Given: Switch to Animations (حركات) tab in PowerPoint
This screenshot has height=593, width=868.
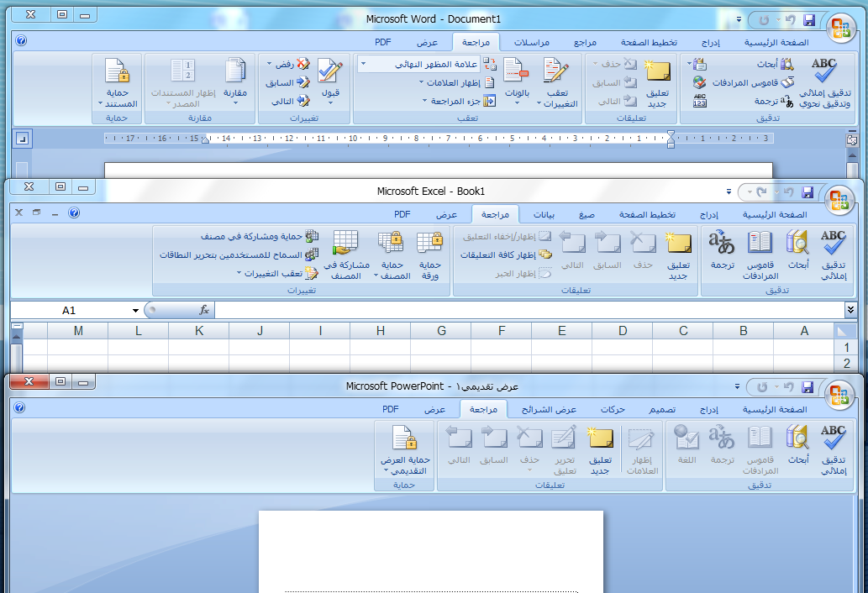Looking at the screenshot, I should (x=613, y=409).
